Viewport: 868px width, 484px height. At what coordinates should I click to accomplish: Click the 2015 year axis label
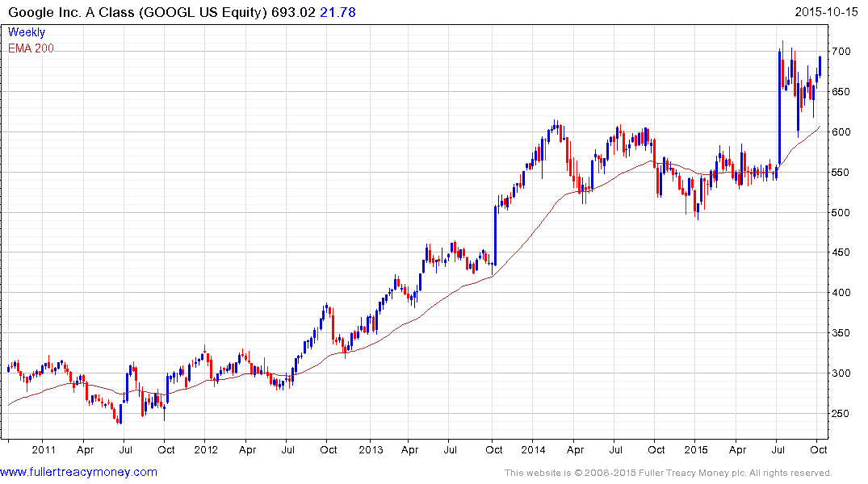696,449
